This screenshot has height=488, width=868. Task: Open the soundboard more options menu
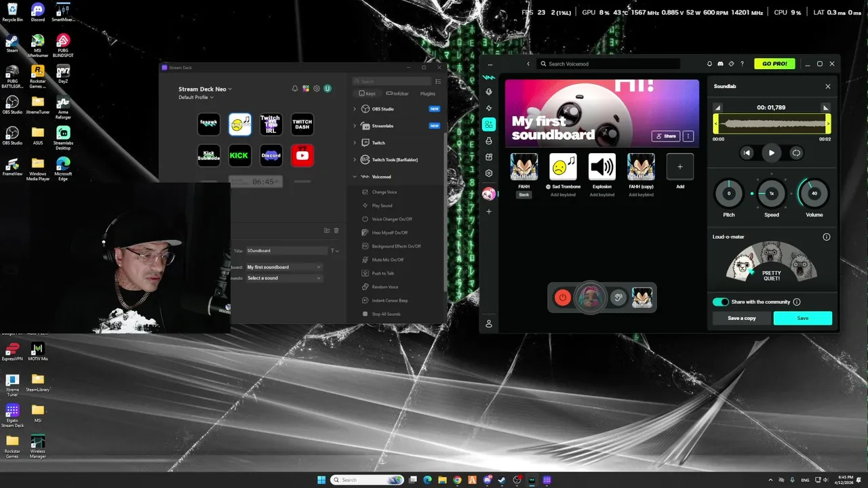pyautogui.click(x=688, y=136)
